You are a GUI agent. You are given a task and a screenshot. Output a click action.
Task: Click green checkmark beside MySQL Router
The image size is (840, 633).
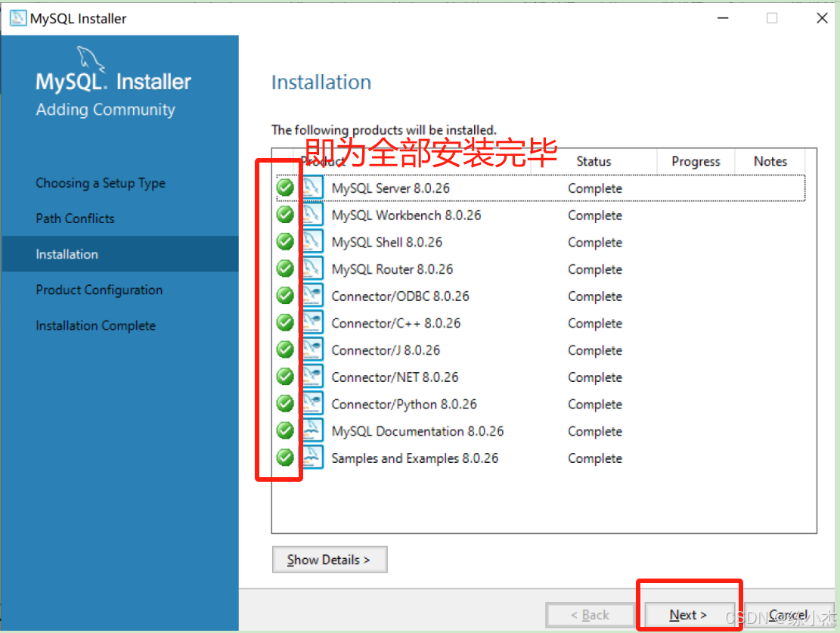(285, 268)
